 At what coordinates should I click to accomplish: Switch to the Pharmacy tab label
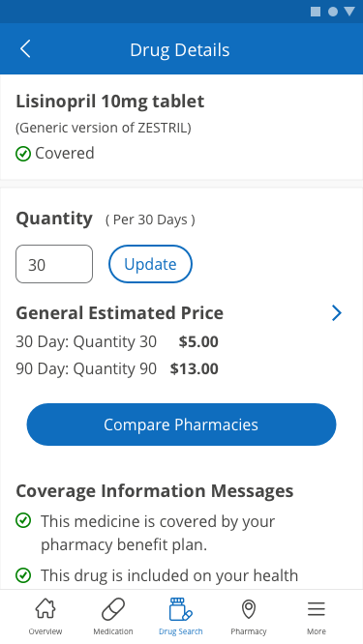pos(249,631)
